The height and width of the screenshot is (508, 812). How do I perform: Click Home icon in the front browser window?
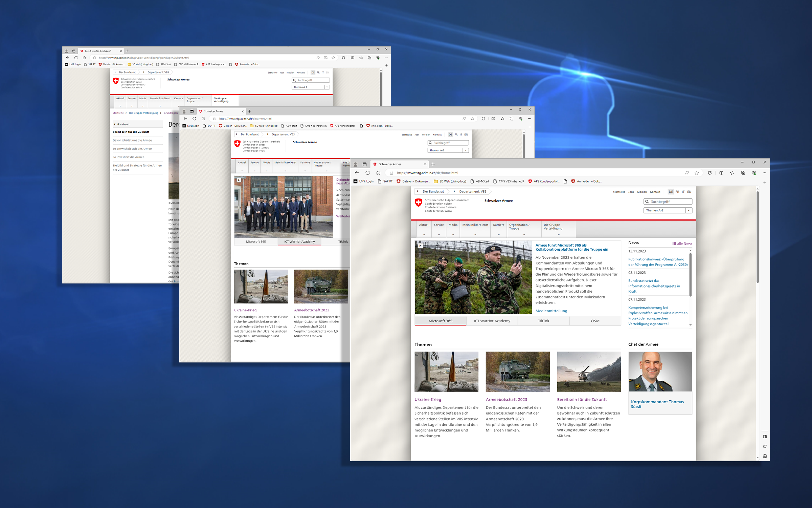378,173
